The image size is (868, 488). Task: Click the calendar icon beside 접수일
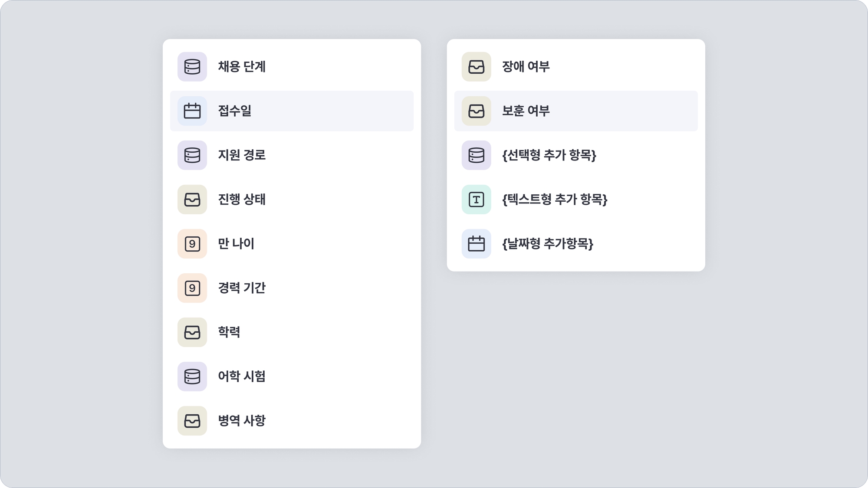(x=192, y=111)
